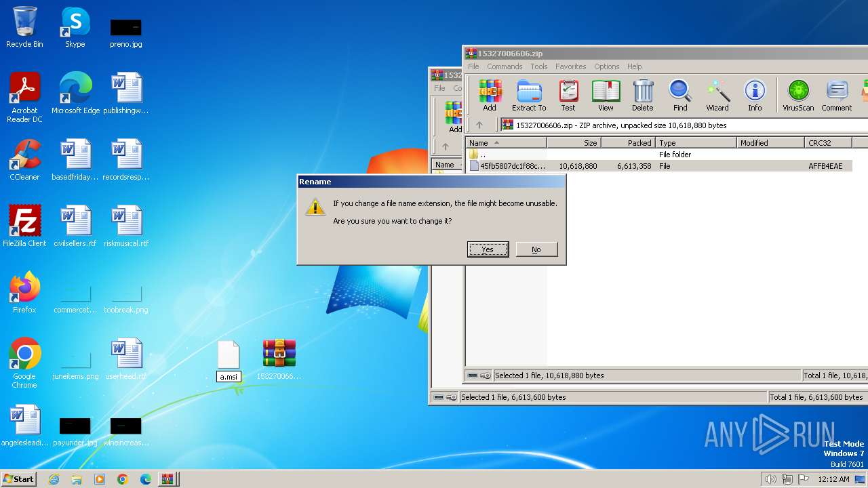This screenshot has width=868, height=488.
Task: Open Windows Explorer from taskbar
Action: tap(77, 479)
